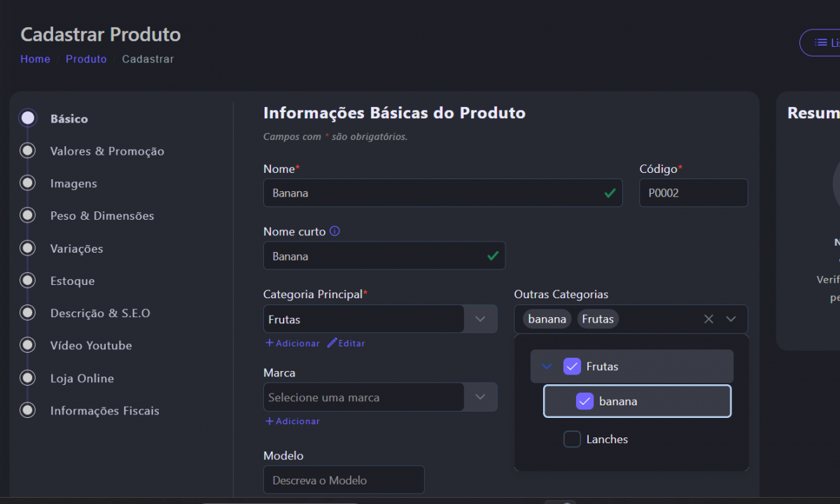
Task: Click the list icon button at top right
Action: click(821, 43)
